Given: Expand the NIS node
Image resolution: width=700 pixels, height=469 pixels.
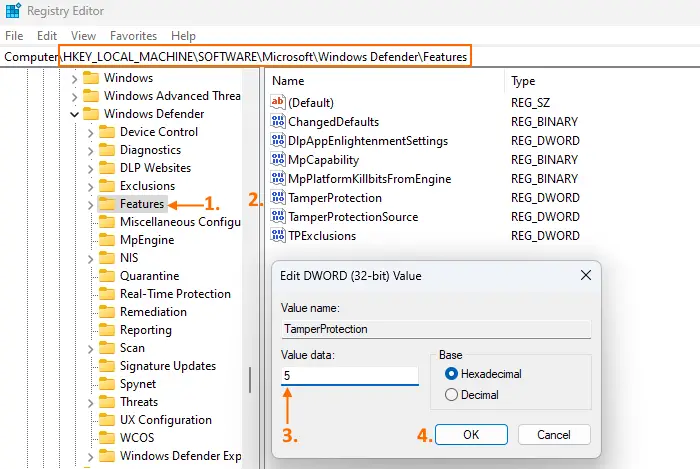Looking at the screenshot, I should [91, 259].
